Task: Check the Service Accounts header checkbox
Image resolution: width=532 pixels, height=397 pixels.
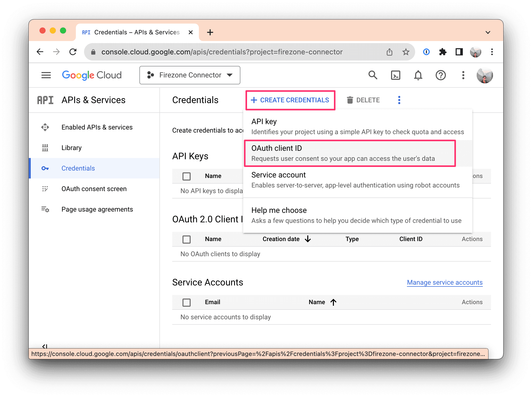Action: tap(187, 302)
